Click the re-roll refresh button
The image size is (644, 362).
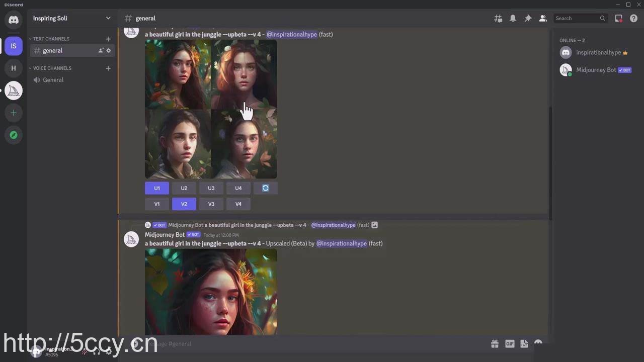click(266, 188)
